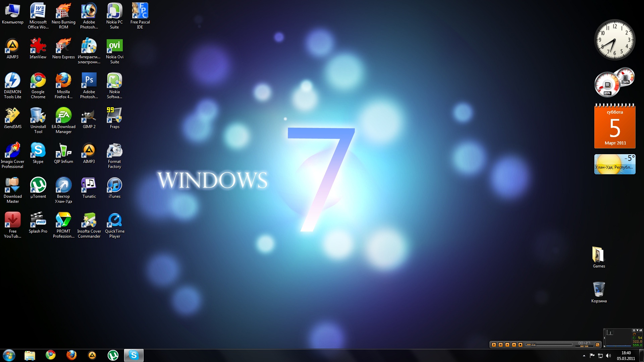
Task: Launch Mozilla Firefox 4 desktop icon
Action: 63,81
